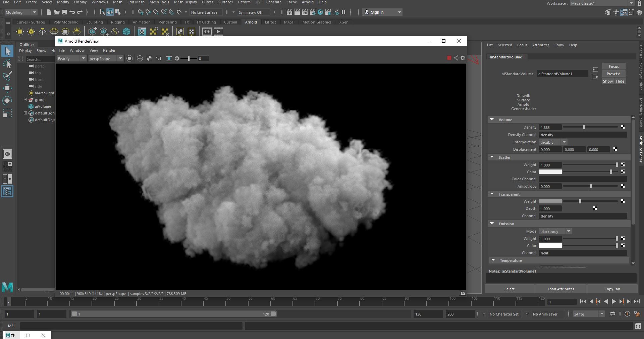Save scene floppy disk icon
The height and width of the screenshot is (339, 644).
click(x=64, y=12)
